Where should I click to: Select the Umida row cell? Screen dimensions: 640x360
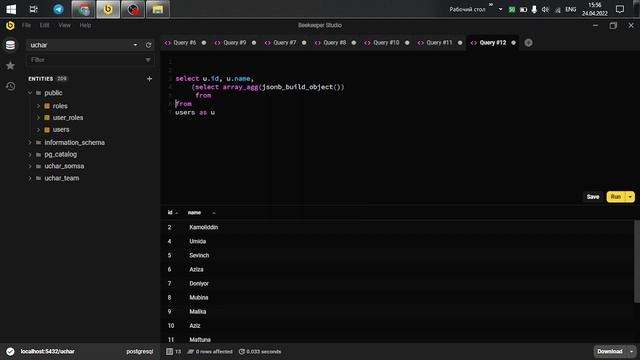pos(198,241)
